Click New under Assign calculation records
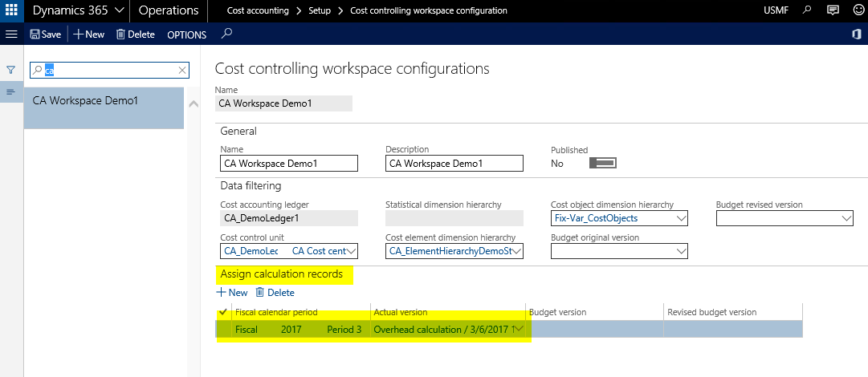The width and height of the screenshot is (868, 377). pos(233,293)
